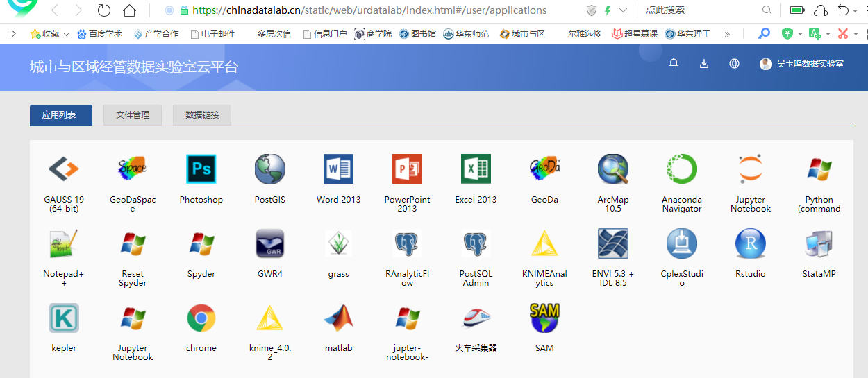Reload the page with refresh button
This screenshot has width=868, height=378.
104,10
